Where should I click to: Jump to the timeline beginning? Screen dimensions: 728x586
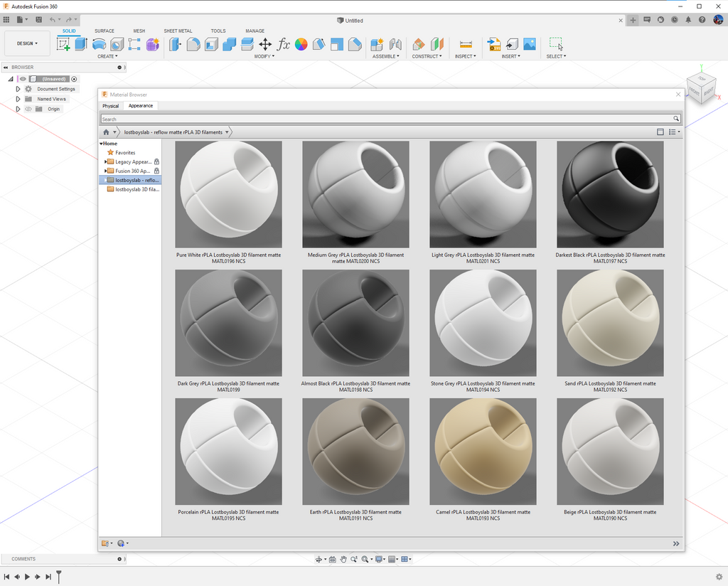(x=6, y=577)
